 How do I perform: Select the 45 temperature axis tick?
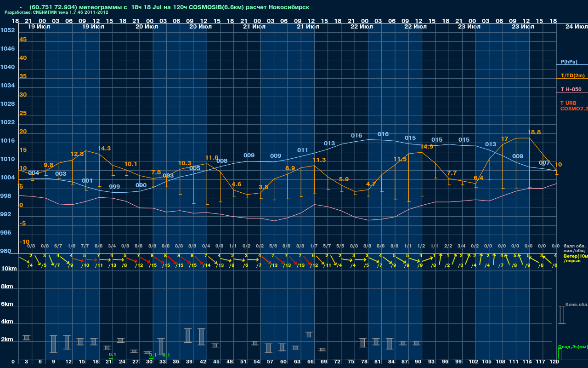23,40
